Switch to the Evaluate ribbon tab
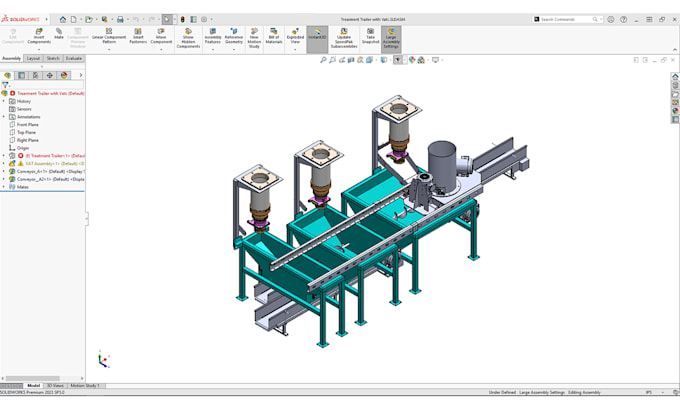The width and height of the screenshot is (680, 409). pos(74,58)
